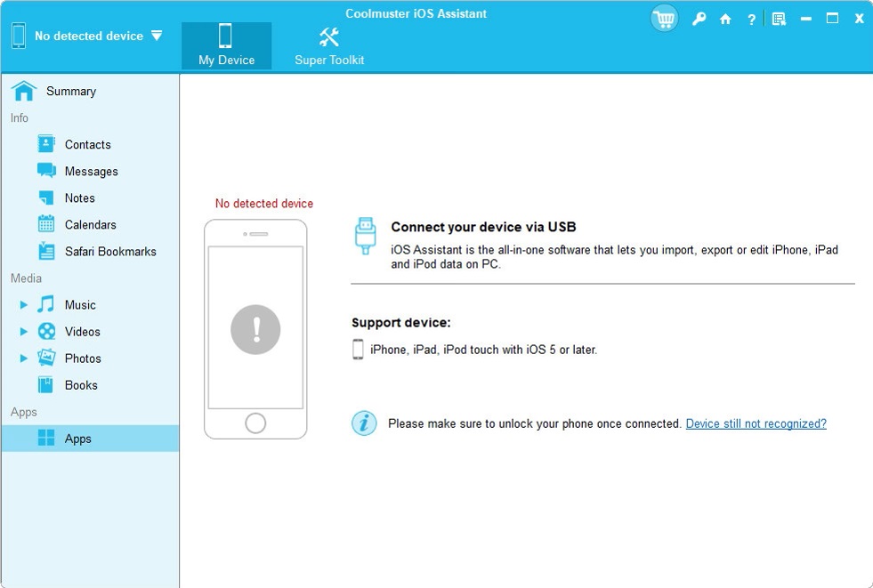Image resolution: width=873 pixels, height=588 pixels.
Task: Click the key register icon
Action: click(x=699, y=19)
